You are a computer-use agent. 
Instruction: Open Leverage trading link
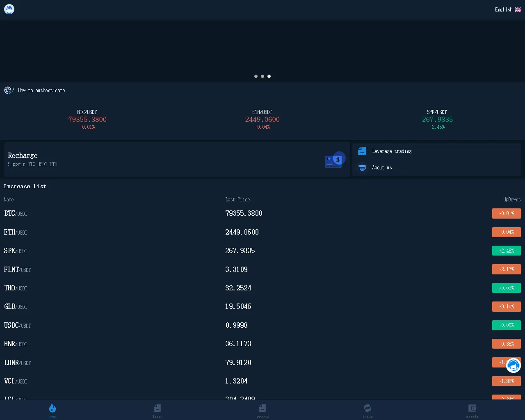(392, 151)
